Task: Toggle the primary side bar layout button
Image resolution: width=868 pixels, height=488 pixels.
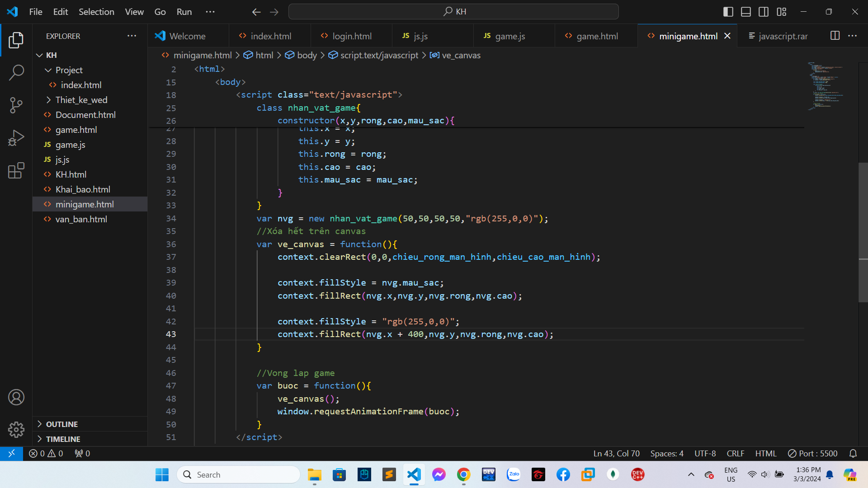Action: pos(728,12)
